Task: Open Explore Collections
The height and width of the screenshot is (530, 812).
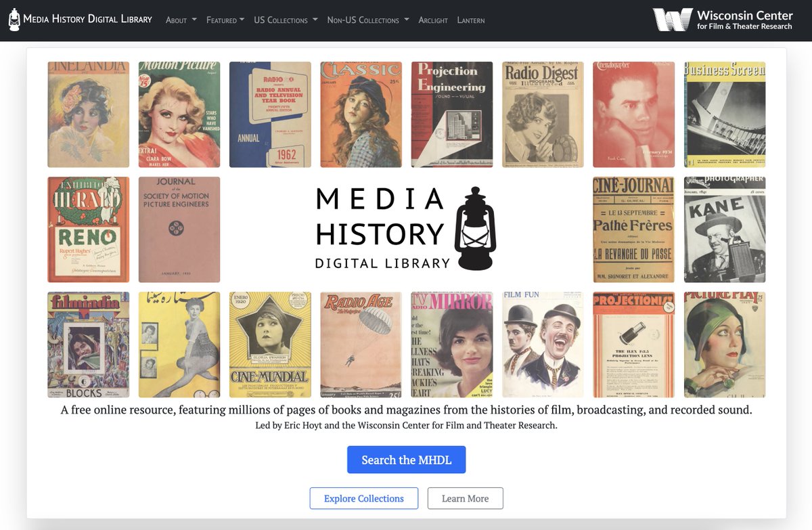Action: (363, 498)
